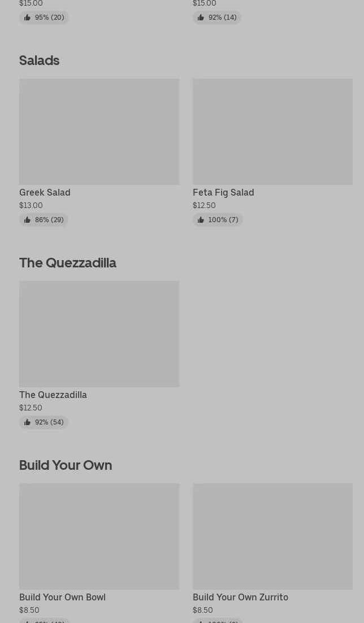Click The Quezzadilla 92% (54) rating badge

[44, 422]
